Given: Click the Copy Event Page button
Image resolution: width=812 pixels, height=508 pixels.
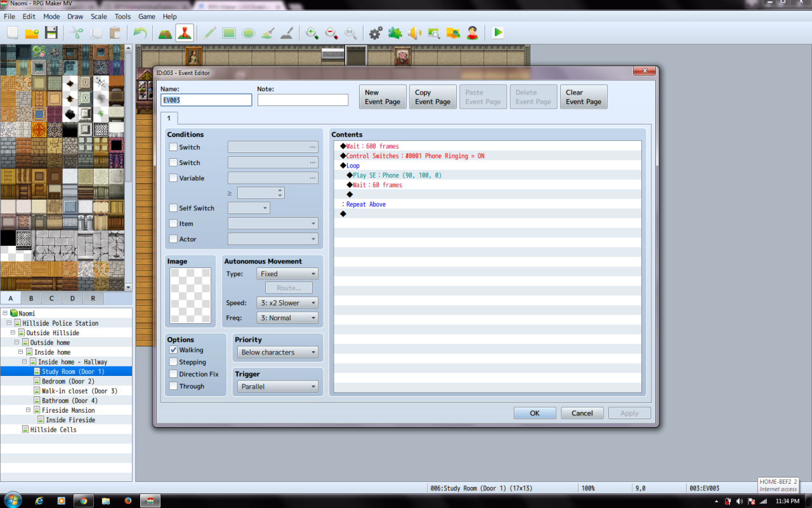Looking at the screenshot, I should 433,97.
